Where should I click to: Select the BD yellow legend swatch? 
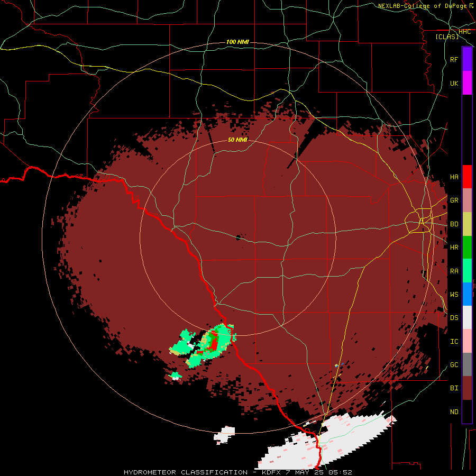(x=467, y=224)
